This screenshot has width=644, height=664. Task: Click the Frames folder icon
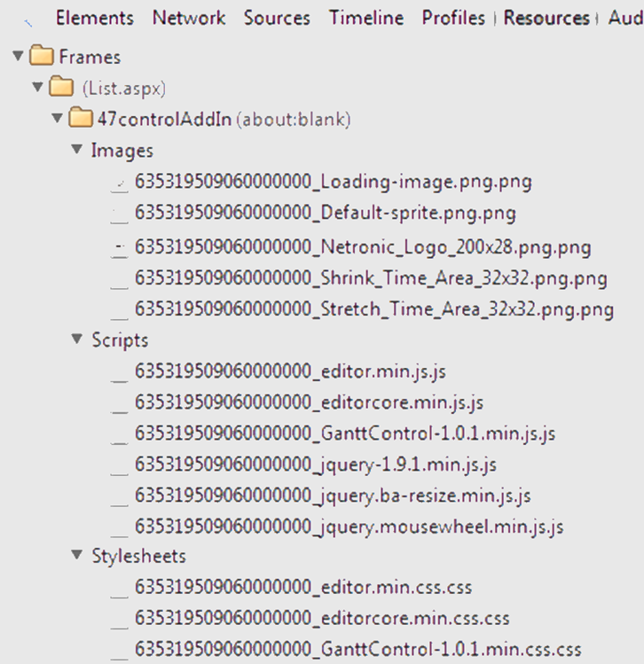[42, 58]
